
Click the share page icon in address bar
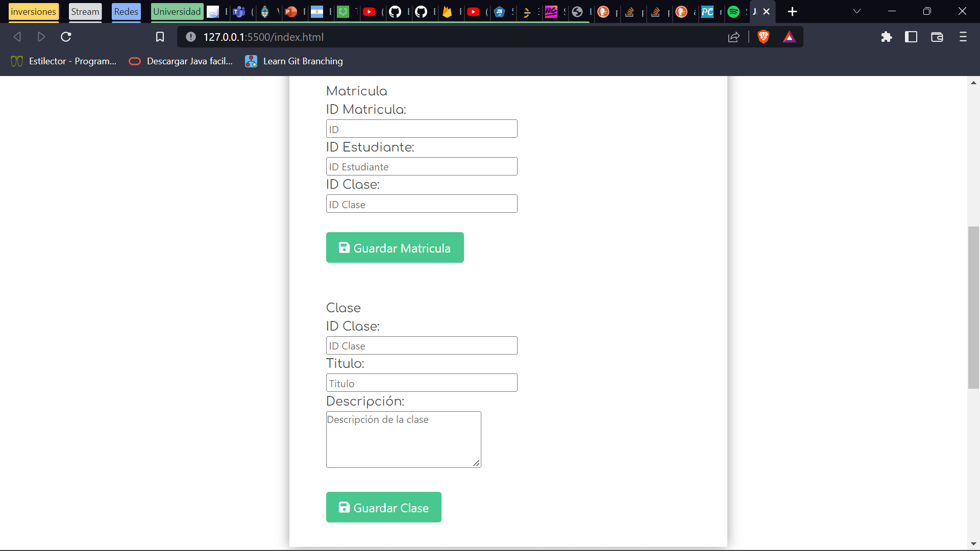coord(733,37)
